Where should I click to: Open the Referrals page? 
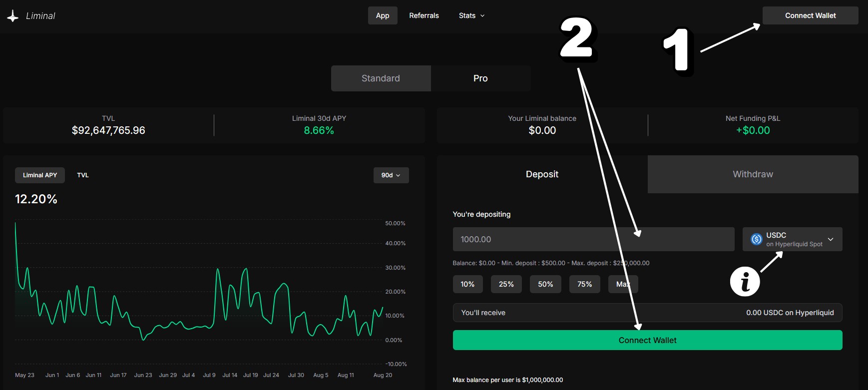pyautogui.click(x=424, y=15)
